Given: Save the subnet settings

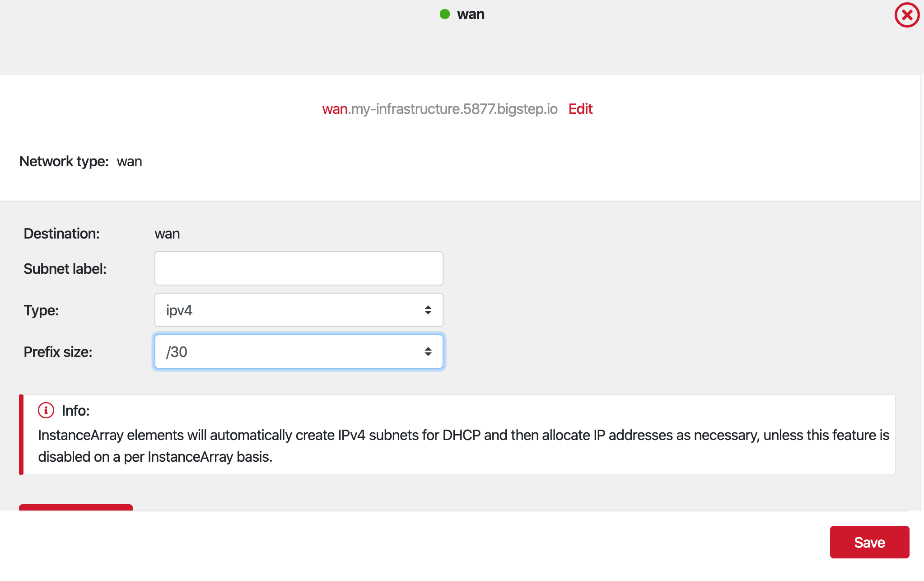Looking at the screenshot, I should (869, 542).
